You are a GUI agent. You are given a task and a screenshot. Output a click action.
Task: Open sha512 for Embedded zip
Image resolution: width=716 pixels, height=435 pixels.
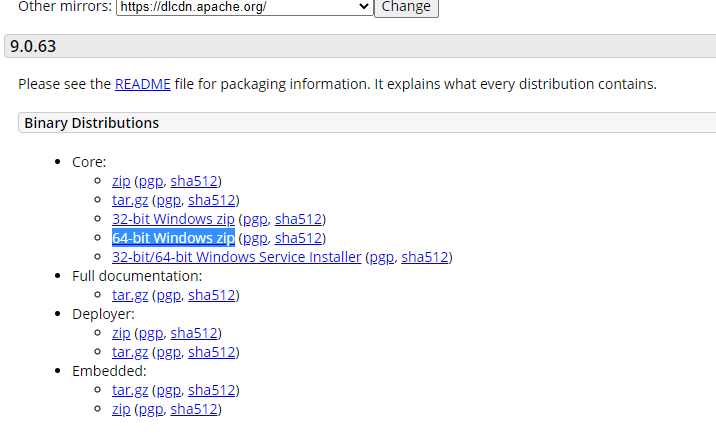[x=194, y=409]
